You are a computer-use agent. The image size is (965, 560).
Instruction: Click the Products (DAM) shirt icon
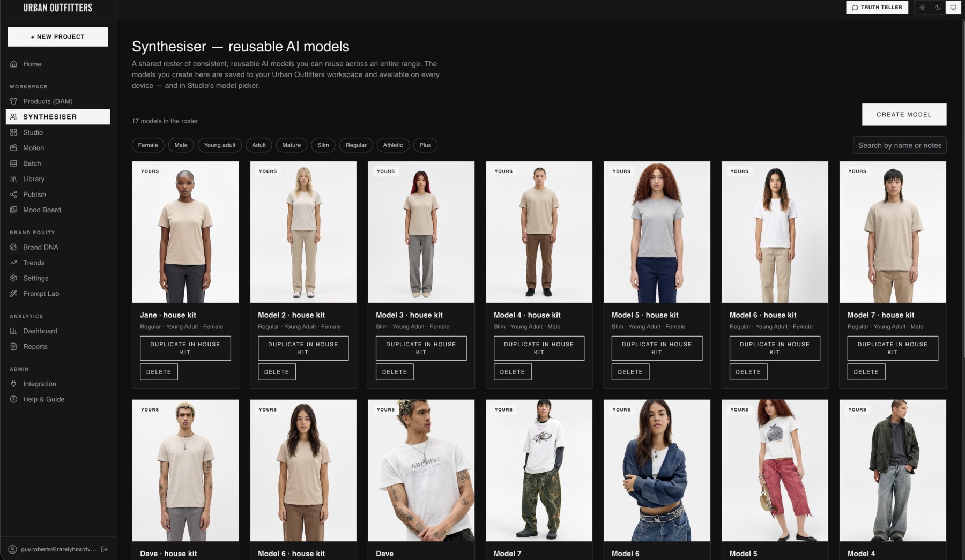(13, 101)
